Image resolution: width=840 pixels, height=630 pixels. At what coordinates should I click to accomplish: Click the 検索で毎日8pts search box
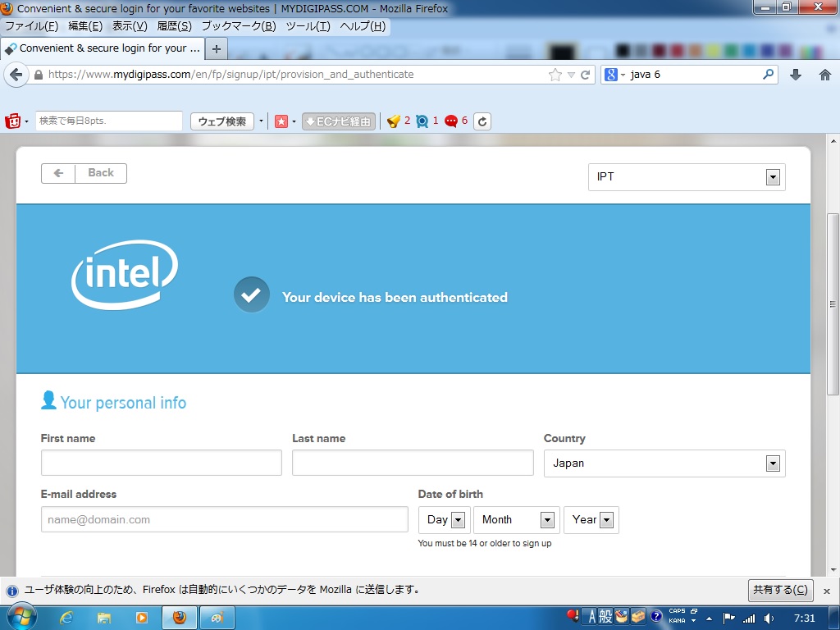(x=109, y=121)
